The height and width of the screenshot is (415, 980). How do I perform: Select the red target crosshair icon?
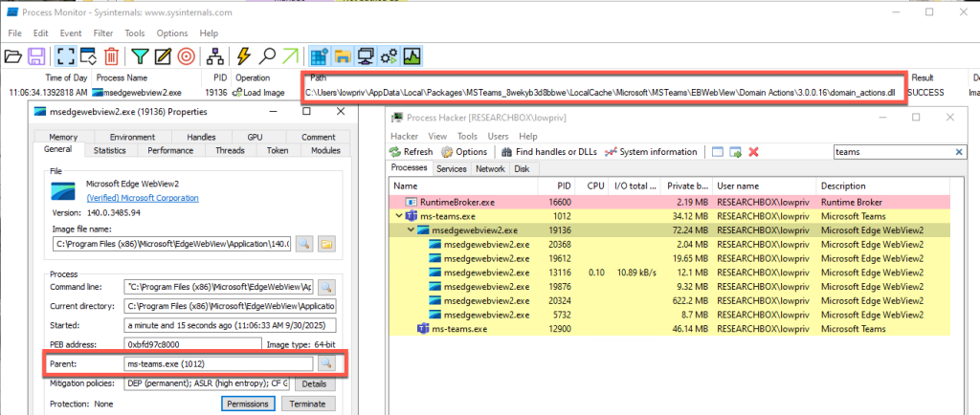click(x=186, y=56)
